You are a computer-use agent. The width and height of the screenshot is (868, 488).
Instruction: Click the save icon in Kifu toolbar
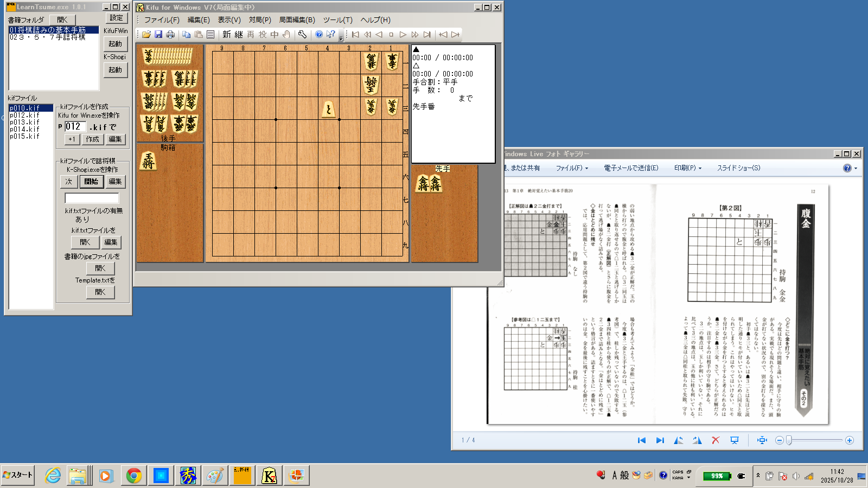(158, 35)
